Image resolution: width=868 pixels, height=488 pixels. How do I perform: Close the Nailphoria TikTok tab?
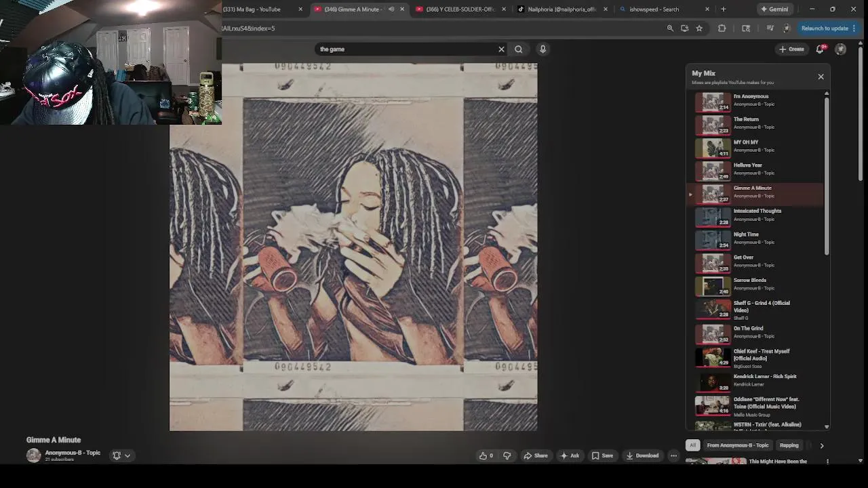tap(606, 9)
